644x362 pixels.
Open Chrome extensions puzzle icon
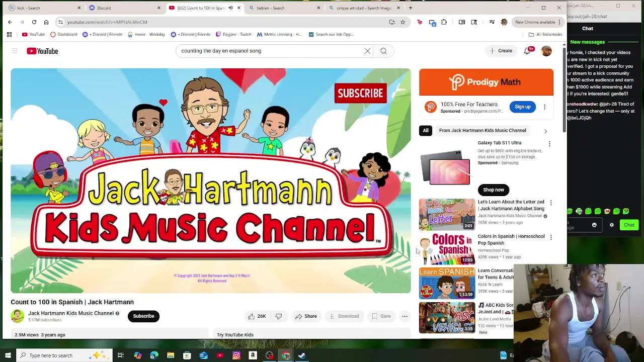point(444,22)
